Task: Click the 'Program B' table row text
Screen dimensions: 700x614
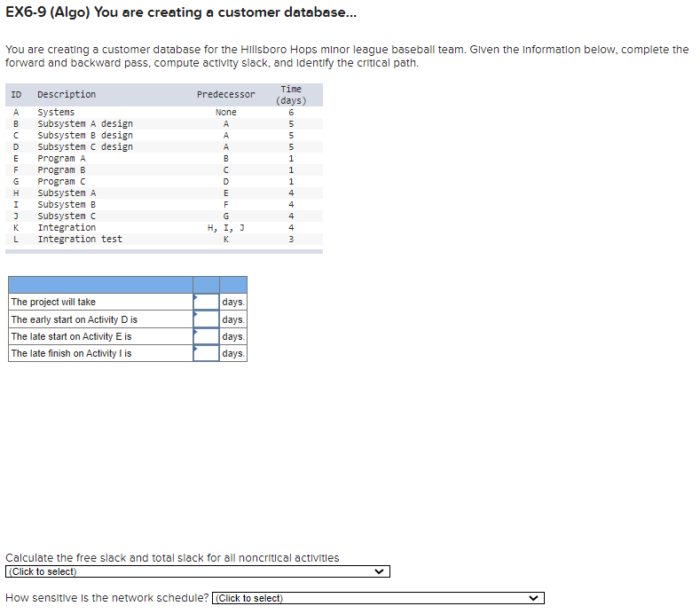Action: (x=61, y=170)
